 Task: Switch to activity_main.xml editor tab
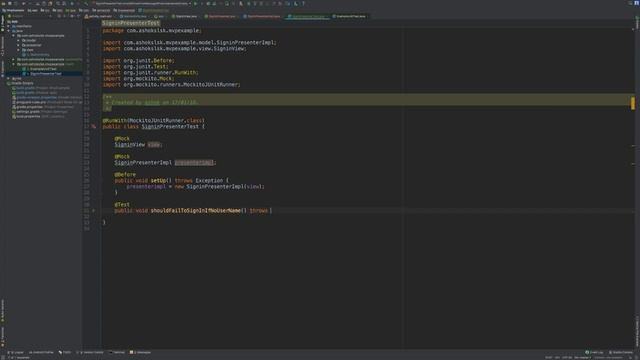point(98,16)
